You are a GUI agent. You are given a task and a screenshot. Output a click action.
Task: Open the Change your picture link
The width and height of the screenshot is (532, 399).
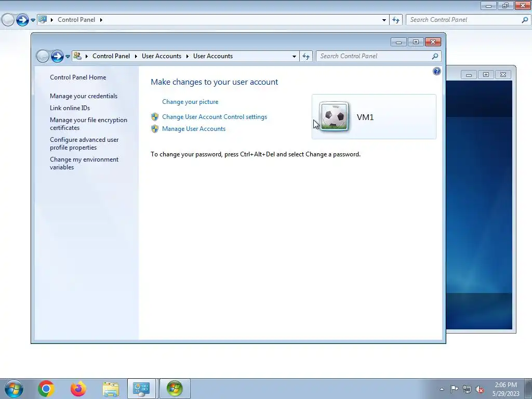[x=190, y=102]
